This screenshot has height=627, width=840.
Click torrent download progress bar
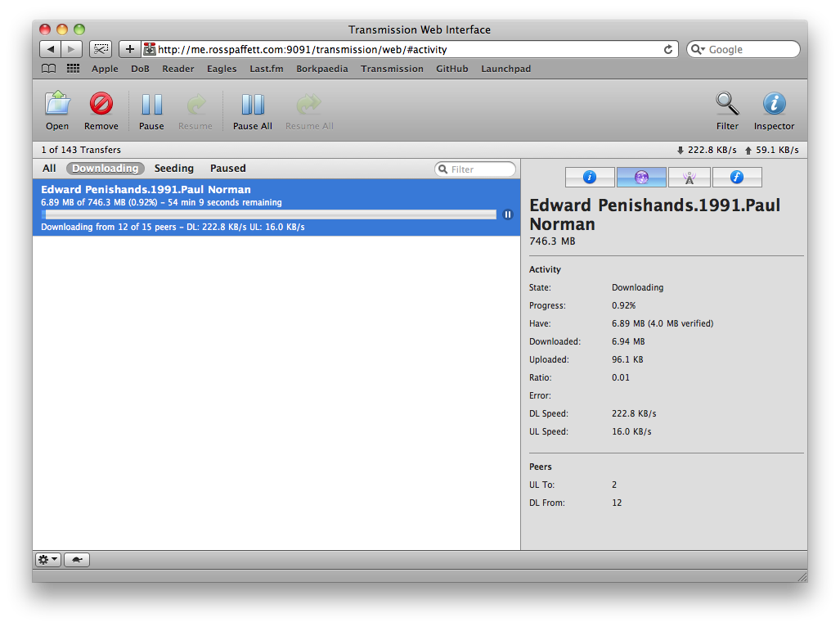[269, 214]
